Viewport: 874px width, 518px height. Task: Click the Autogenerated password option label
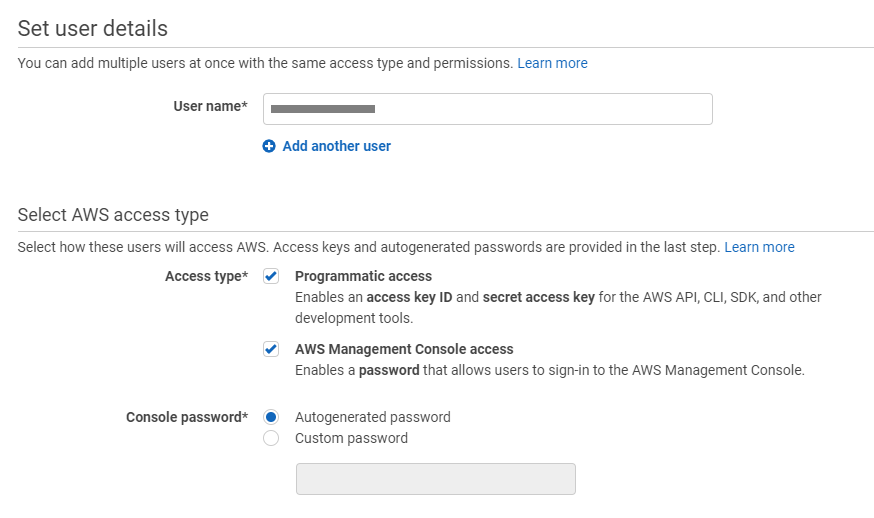pos(372,417)
